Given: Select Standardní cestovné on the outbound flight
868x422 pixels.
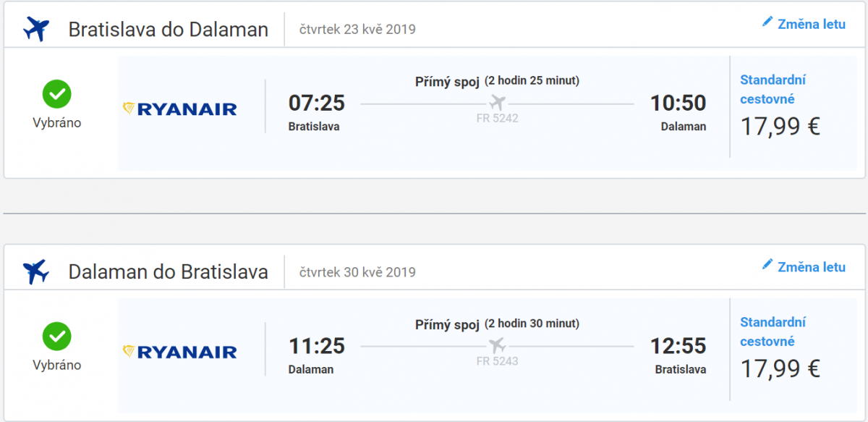Looking at the screenshot, I should [773, 89].
